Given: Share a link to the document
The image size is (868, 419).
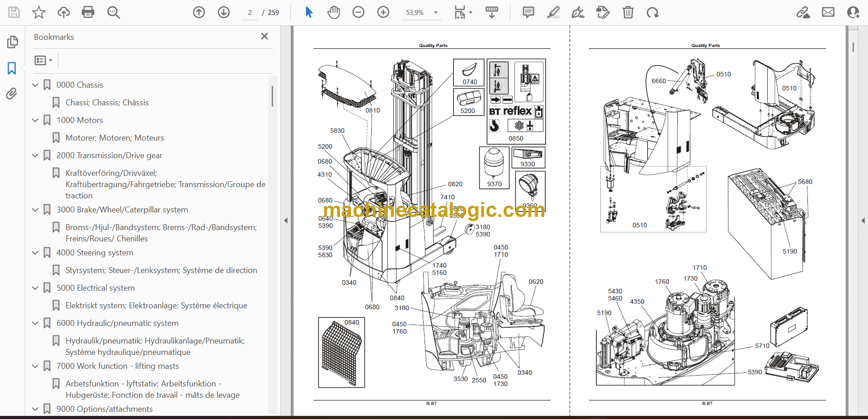Looking at the screenshot, I should 803,12.
